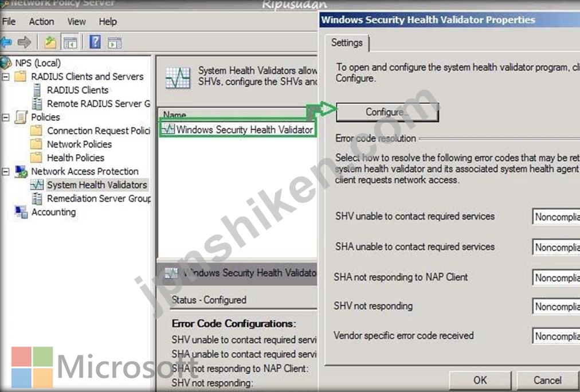
Task: Click the Status - Configured text
Action: coord(209,300)
